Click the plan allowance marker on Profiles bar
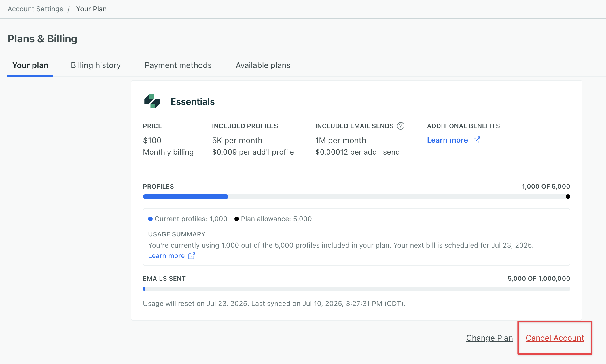This screenshot has height=364, width=606. pyautogui.click(x=568, y=197)
